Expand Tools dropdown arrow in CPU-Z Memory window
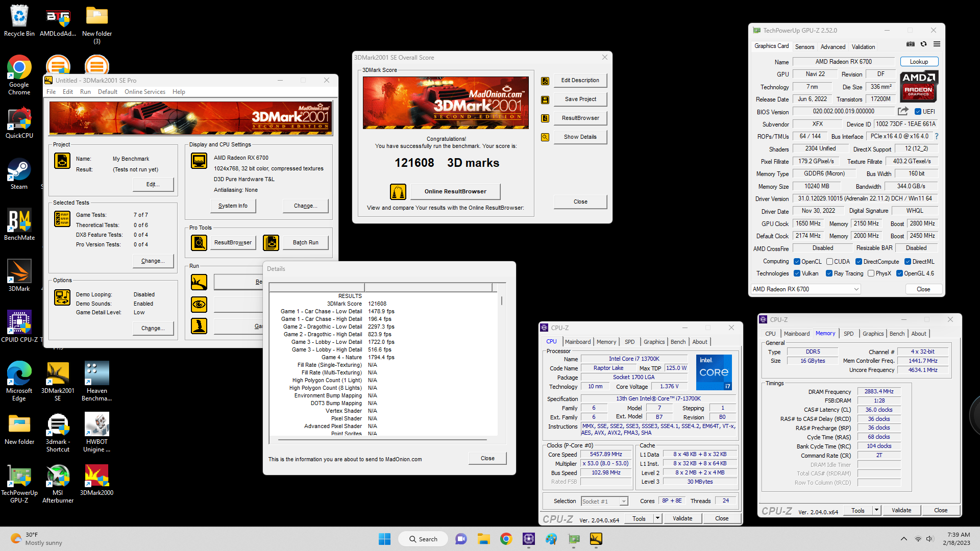 pyautogui.click(x=876, y=510)
